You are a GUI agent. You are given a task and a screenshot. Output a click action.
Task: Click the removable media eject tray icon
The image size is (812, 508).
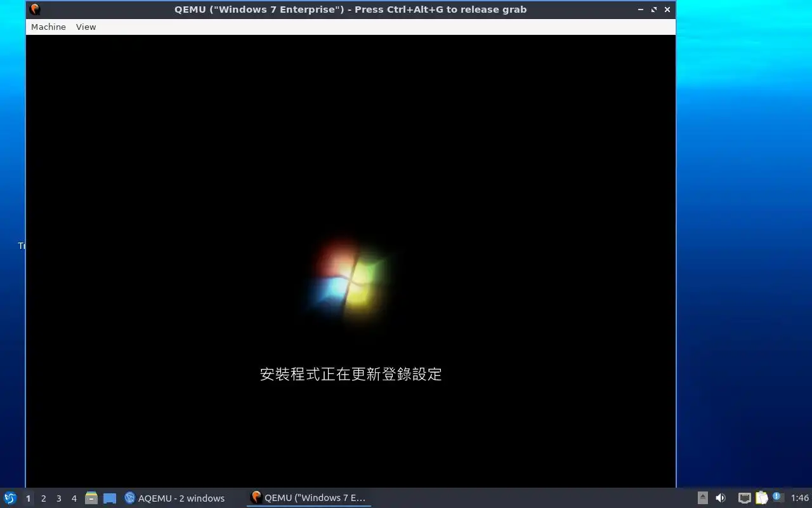click(x=703, y=498)
